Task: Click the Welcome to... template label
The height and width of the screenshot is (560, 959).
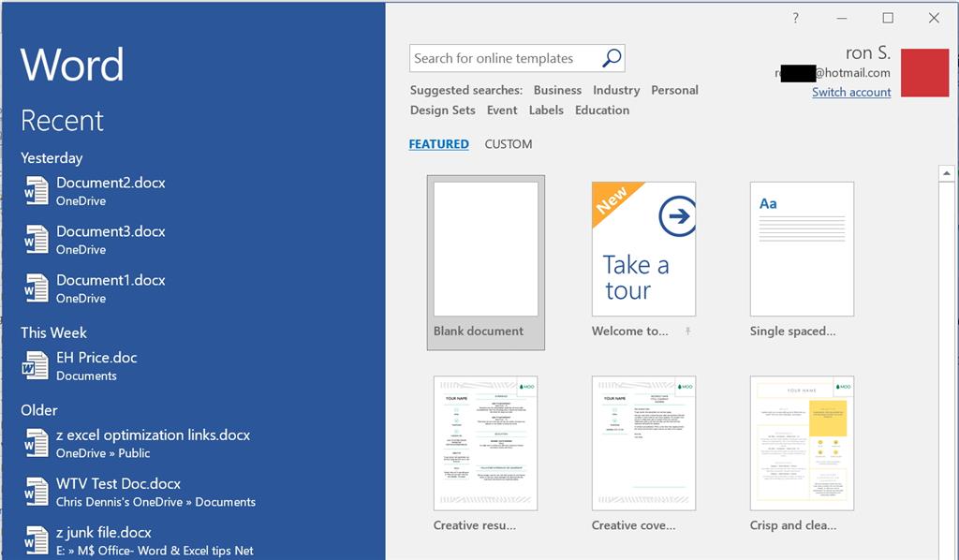Action: pos(630,332)
